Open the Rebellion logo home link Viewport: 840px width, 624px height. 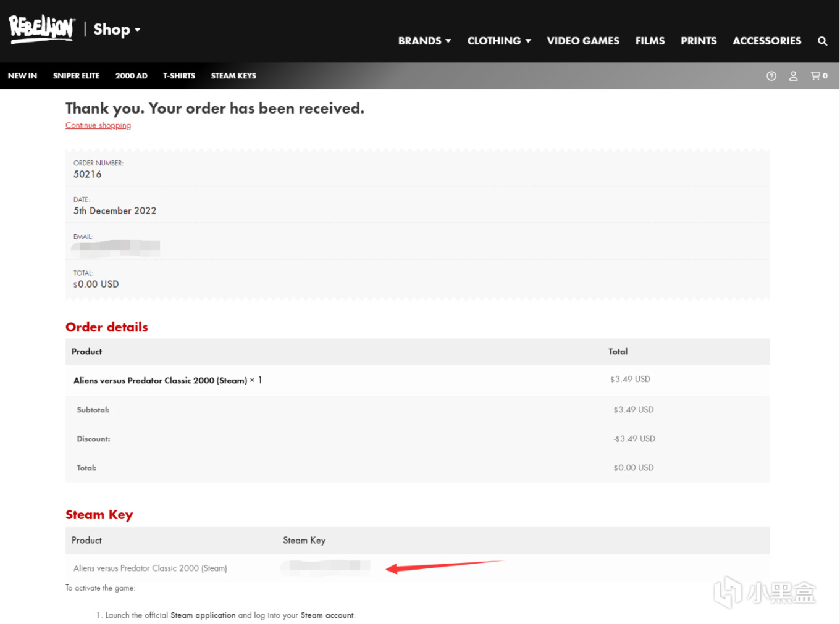point(41,29)
